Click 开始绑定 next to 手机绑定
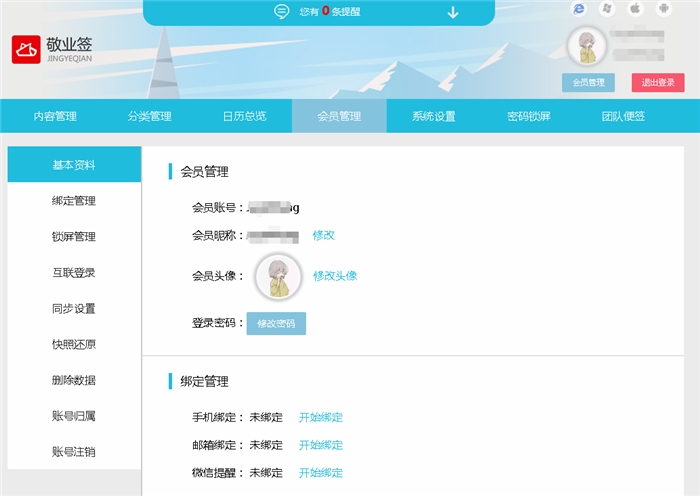The image size is (700, 496). pos(321,417)
